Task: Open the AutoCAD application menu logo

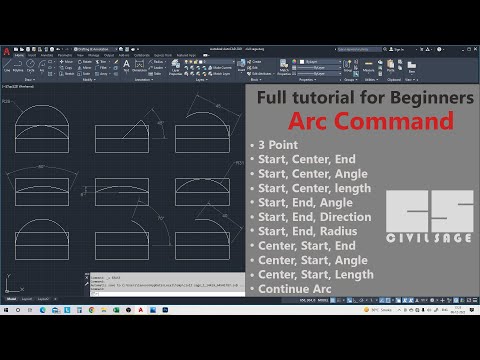Action: [7, 51]
